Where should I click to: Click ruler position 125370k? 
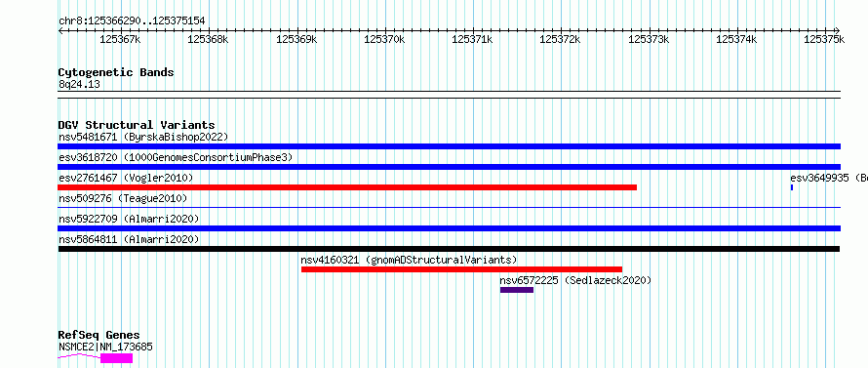(x=384, y=39)
